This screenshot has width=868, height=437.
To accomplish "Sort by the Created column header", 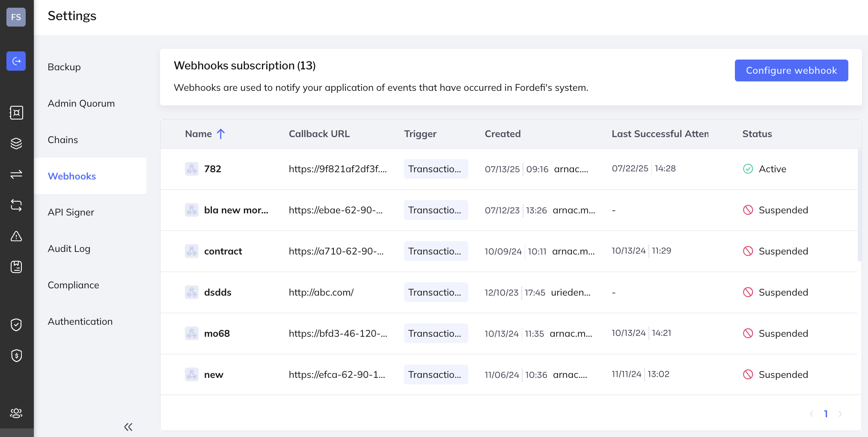I will 503,134.
